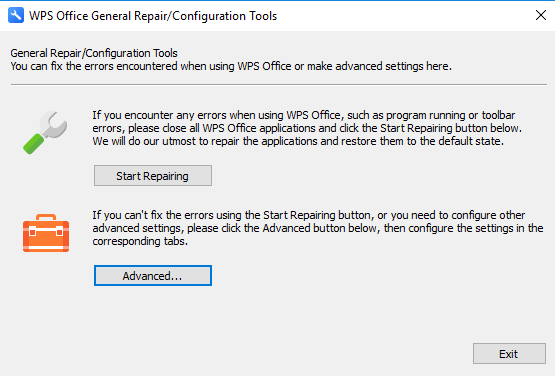Click the 'corresponding tabs.' text
The image size is (555, 376).
click(140, 241)
